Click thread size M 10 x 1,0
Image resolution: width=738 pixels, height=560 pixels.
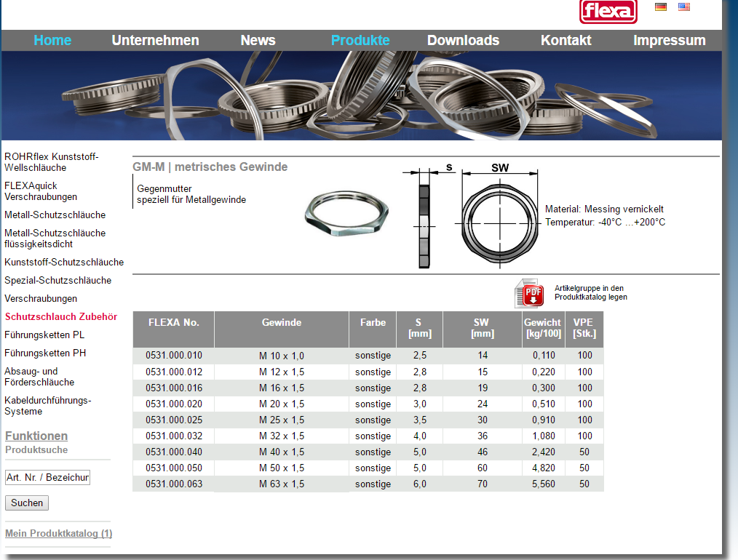click(x=282, y=356)
